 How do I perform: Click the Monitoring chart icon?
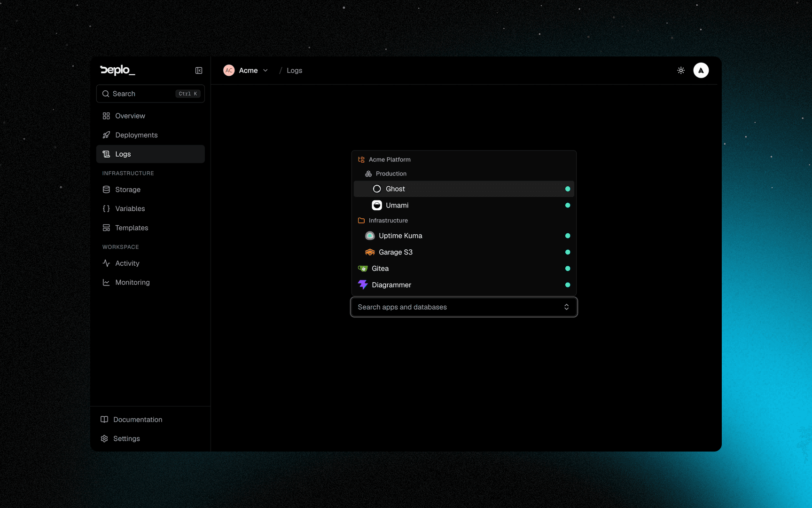(106, 282)
